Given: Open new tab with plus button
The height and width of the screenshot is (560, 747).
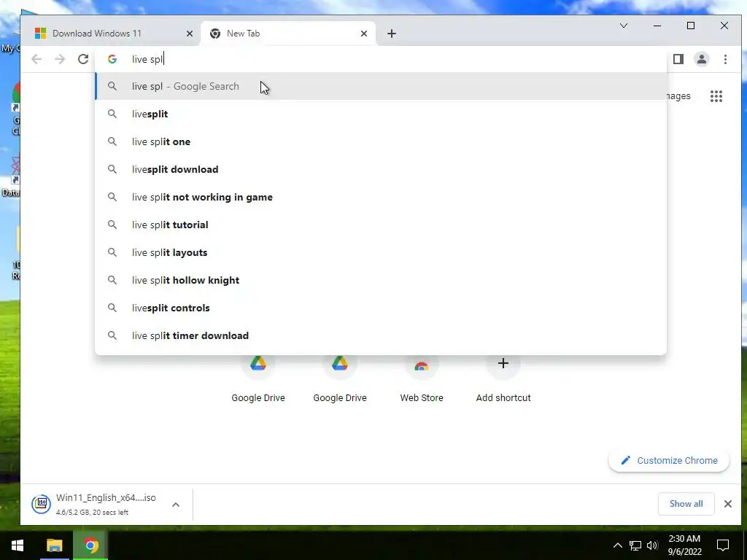Looking at the screenshot, I should coord(391,34).
